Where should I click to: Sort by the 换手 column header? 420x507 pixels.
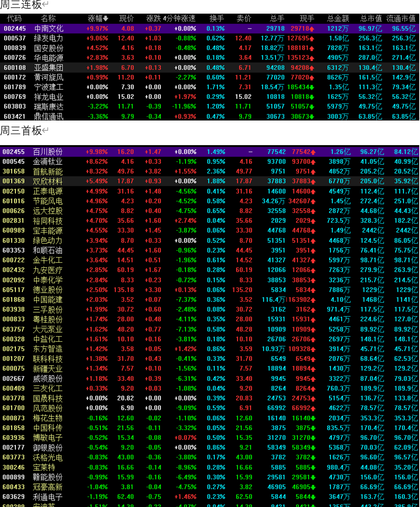[x=216, y=19]
